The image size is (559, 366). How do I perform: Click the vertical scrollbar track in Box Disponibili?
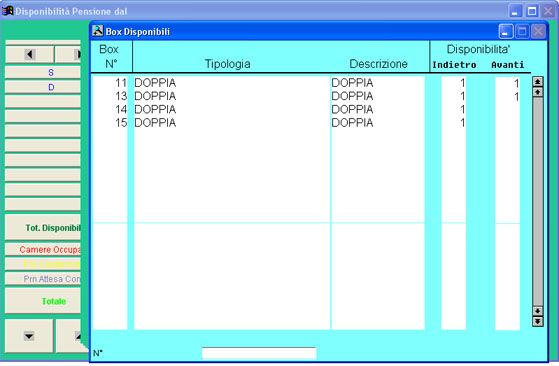click(x=538, y=201)
